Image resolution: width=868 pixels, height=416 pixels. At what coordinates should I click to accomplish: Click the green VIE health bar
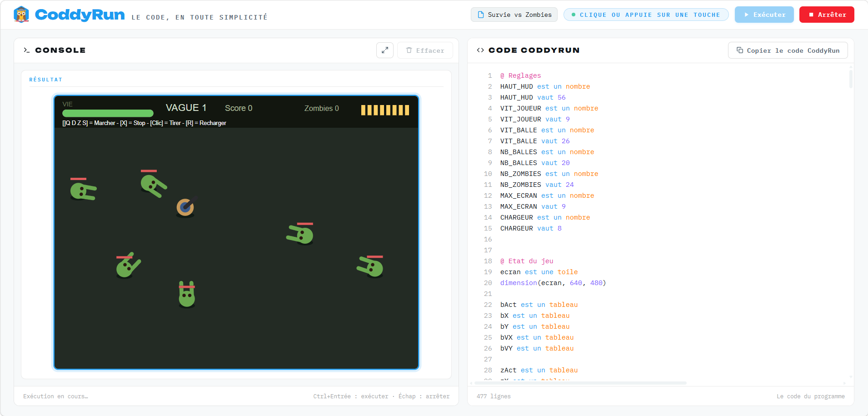pyautogui.click(x=108, y=113)
